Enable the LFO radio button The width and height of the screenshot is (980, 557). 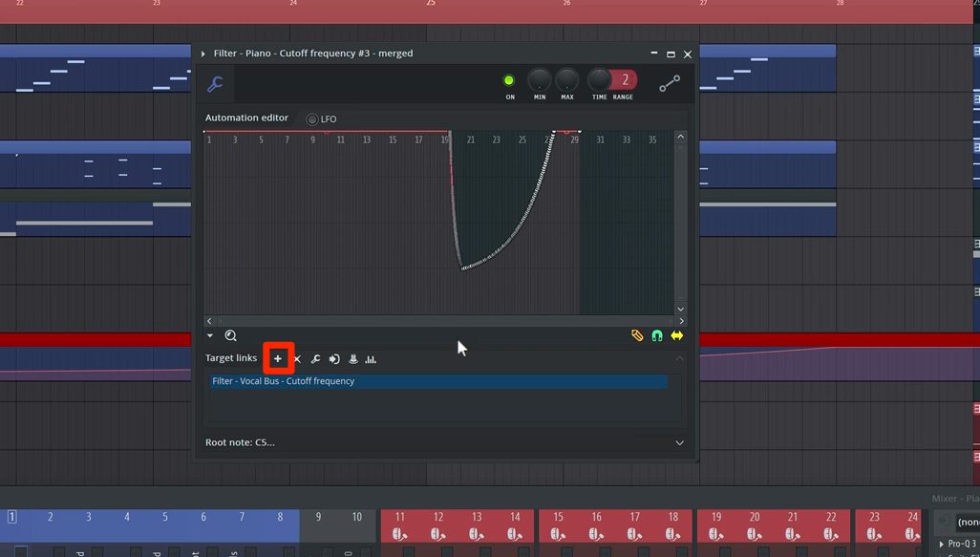pyautogui.click(x=312, y=119)
